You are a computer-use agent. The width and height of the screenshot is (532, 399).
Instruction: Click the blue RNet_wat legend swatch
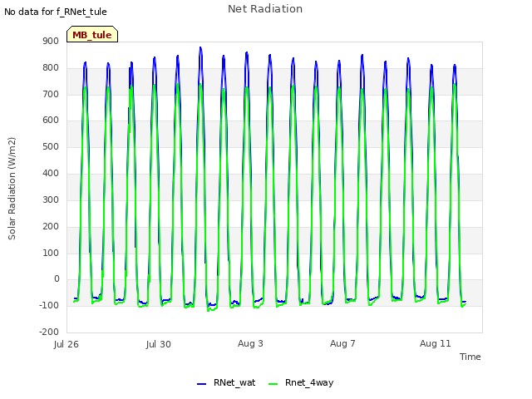(x=201, y=384)
